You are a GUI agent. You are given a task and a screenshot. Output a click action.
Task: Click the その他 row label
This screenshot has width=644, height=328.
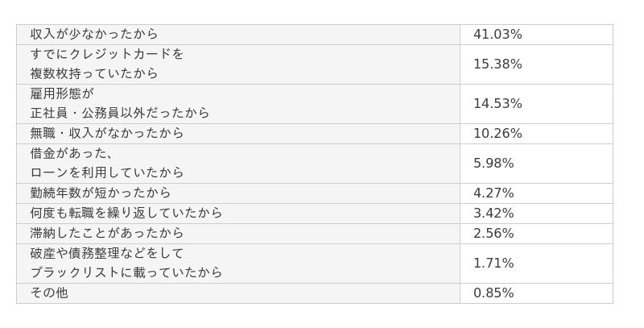click(49, 293)
